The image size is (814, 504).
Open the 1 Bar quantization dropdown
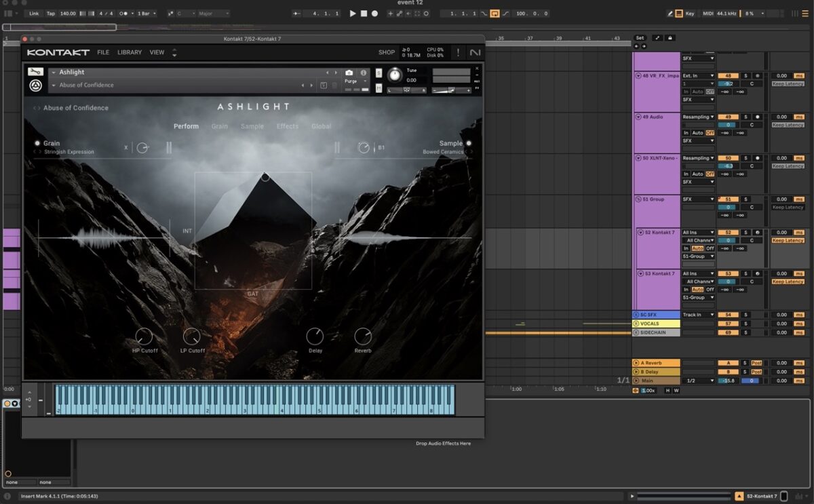(147, 14)
